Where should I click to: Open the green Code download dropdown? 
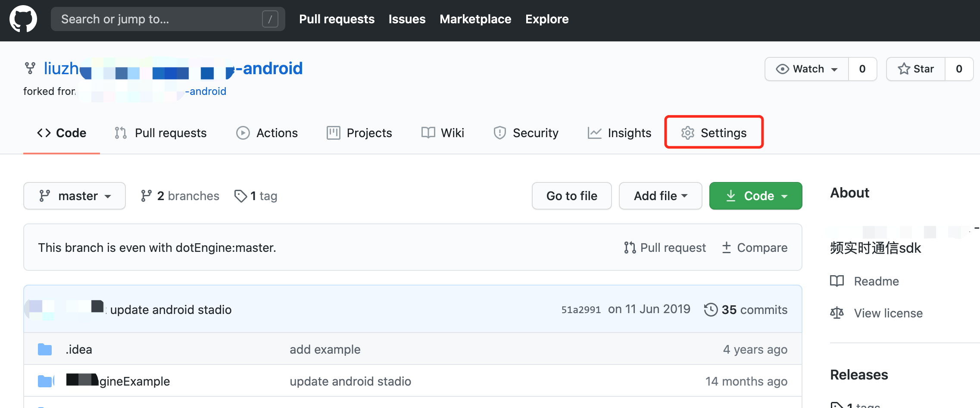(755, 196)
